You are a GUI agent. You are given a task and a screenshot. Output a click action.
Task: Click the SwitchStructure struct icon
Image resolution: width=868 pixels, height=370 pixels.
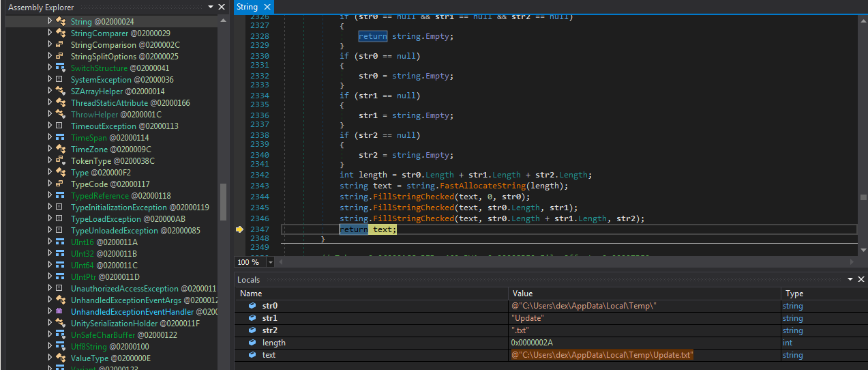(x=61, y=68)
